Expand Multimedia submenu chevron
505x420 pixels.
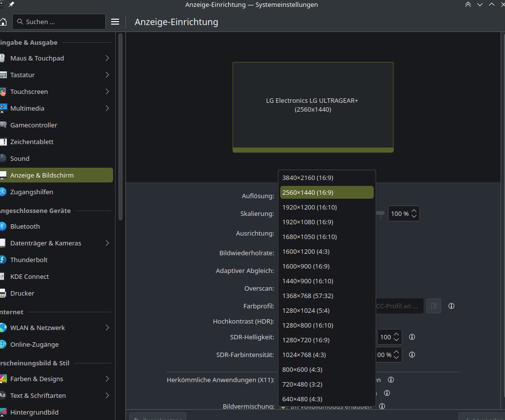107,109
